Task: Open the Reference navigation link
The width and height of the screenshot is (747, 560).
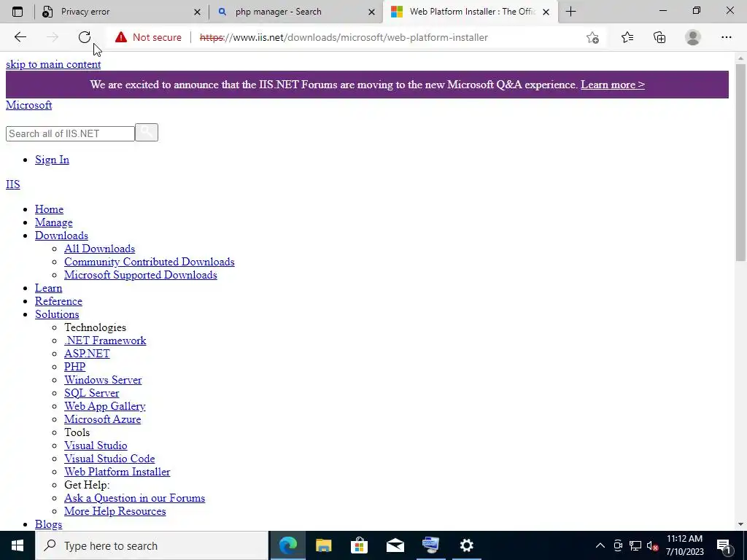Action: (x=58, y=301)
